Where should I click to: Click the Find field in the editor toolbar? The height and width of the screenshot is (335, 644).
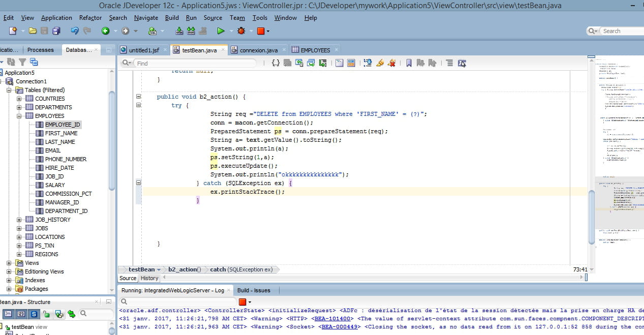(195, 63)
